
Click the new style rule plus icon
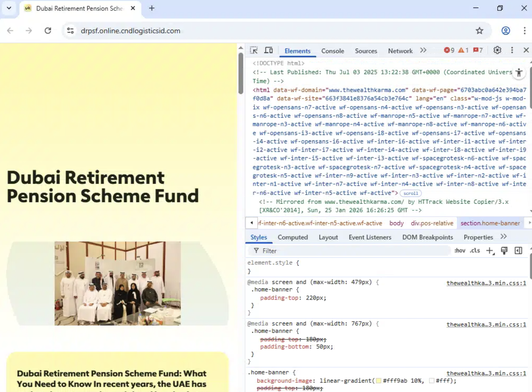pos(490,251)
